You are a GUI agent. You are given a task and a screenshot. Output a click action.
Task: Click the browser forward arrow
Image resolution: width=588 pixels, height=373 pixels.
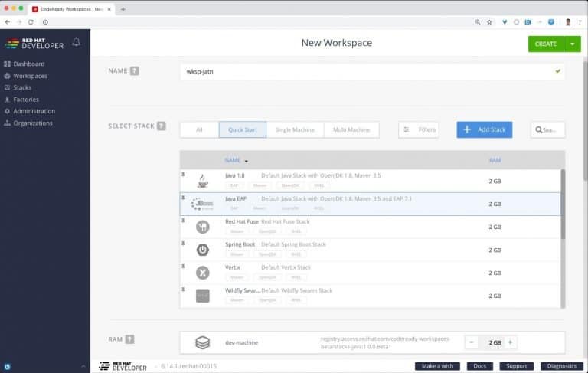(x=19, y=22)
